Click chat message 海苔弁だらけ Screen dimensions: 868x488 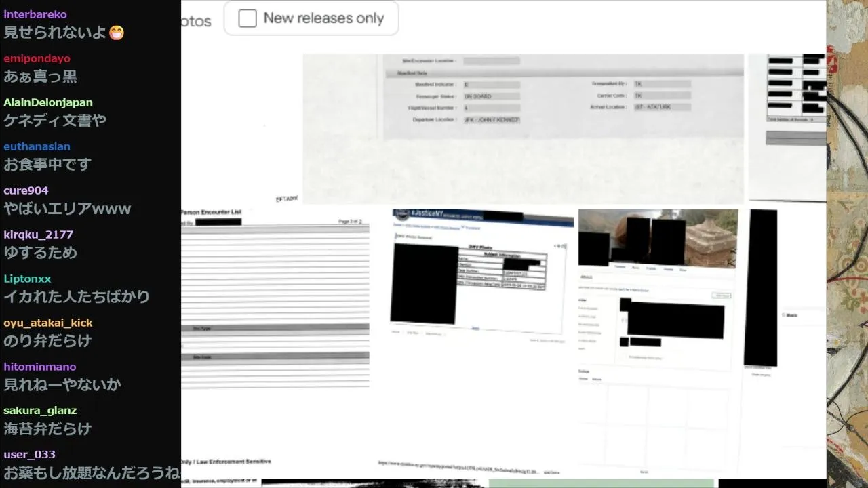tap(47, 429)
